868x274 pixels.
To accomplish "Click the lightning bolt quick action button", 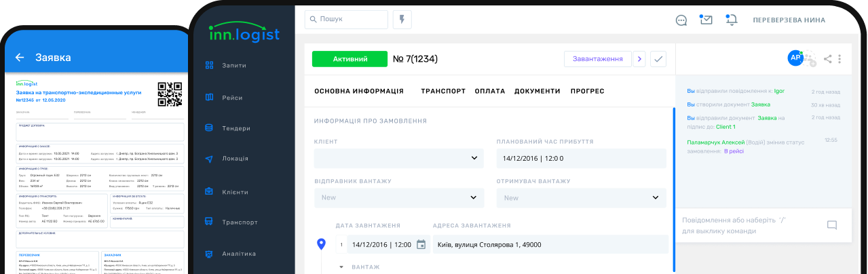I will tap(402, 20).
